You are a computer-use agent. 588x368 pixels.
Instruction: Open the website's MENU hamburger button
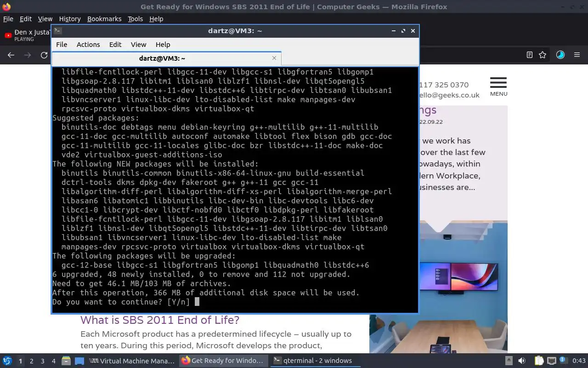click(498, 86)
